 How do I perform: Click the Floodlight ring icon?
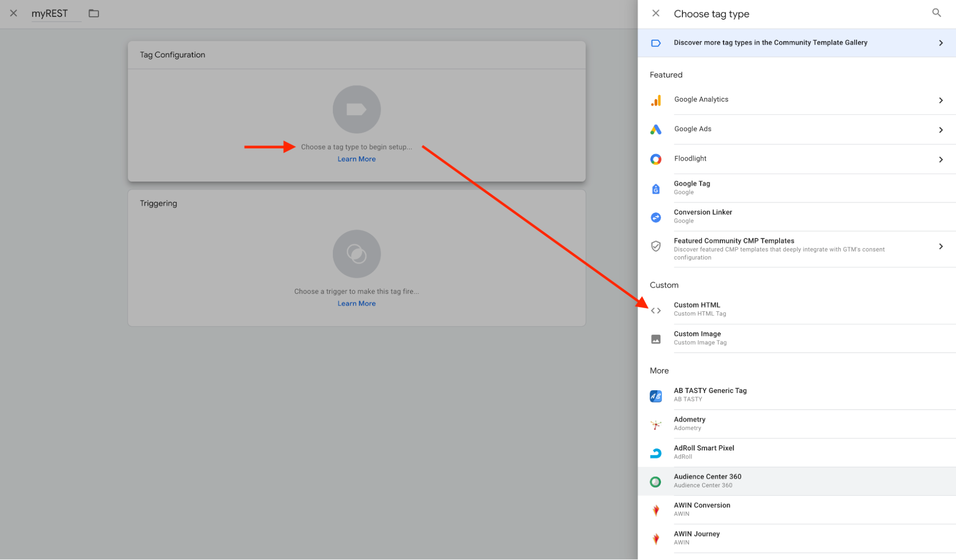pos(656,159)
